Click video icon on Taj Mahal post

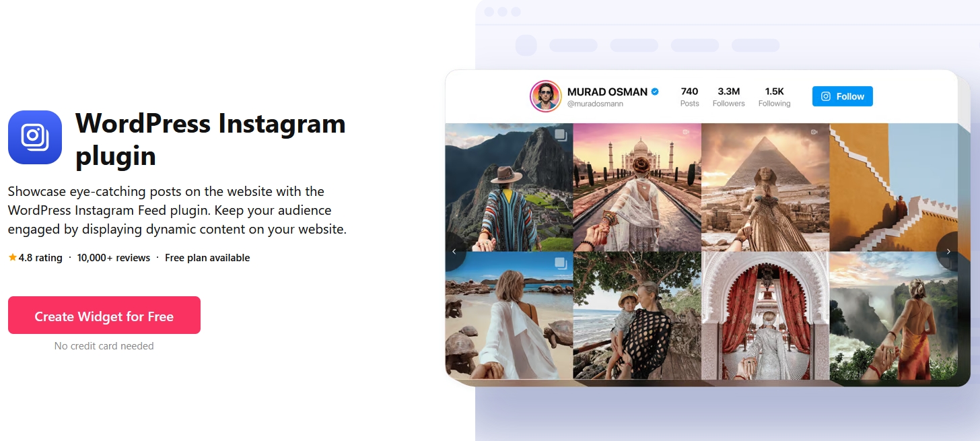(x=687, y=133)
